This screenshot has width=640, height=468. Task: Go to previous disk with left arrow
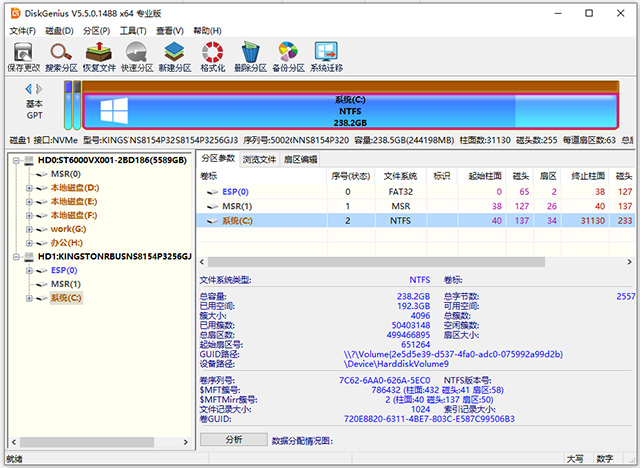28,89
